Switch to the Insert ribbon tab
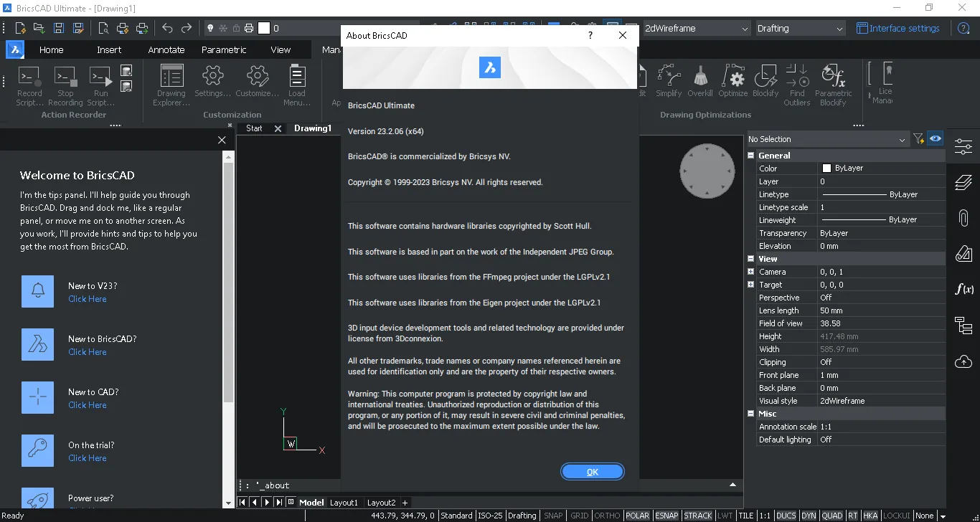 pyautogui.click(x=109, y=49)
